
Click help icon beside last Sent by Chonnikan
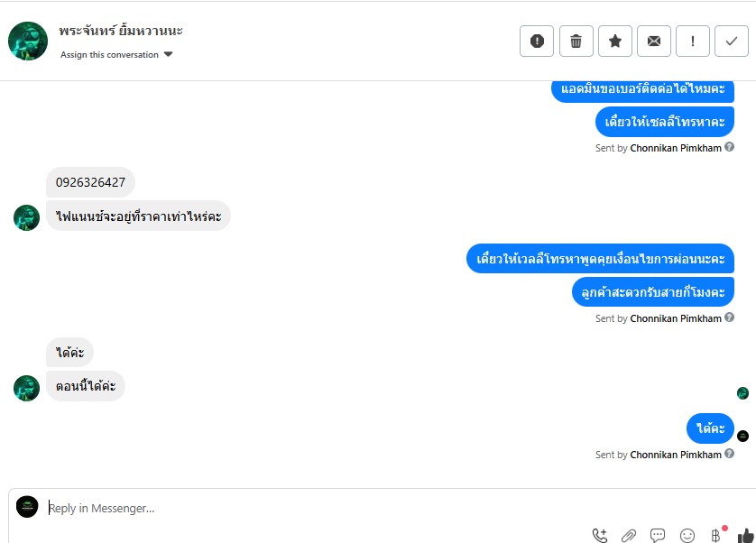730,454
